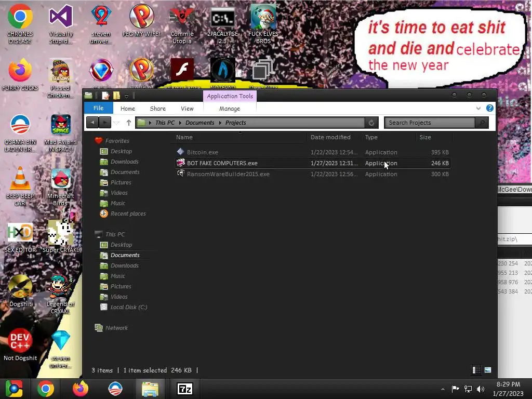Open the Legend of CRYAKL desktop icon
Image resolution: width=532 pixels, height=399 pixels.
tap(60, 295)
